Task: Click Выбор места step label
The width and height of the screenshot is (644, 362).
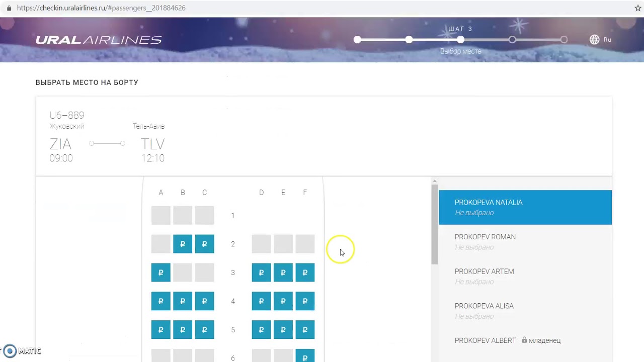Action: tap(461, 51)
